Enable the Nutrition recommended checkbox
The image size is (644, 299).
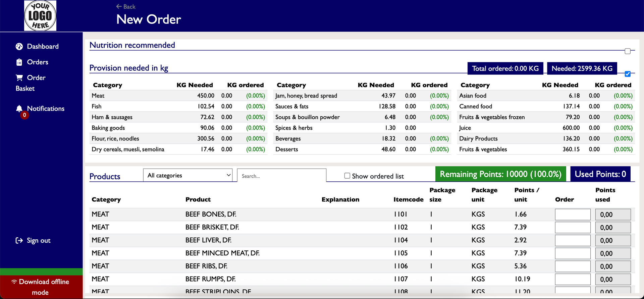628,51
